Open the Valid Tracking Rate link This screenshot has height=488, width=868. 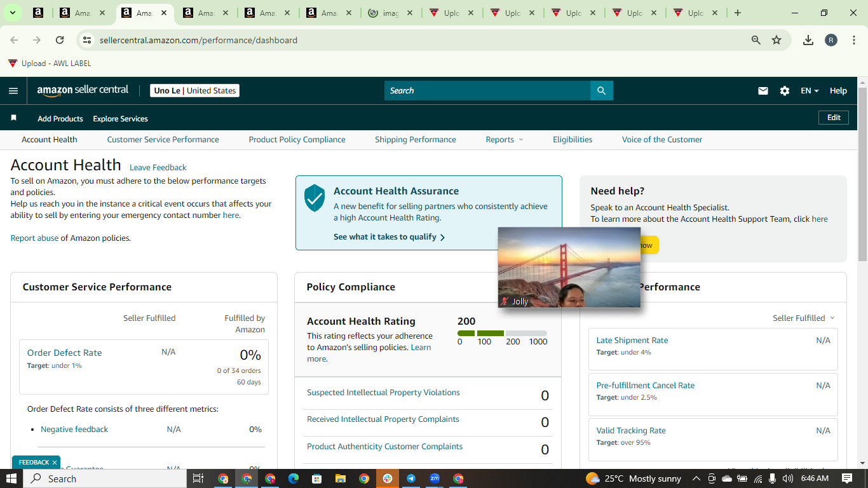click(x=631, y=431)
